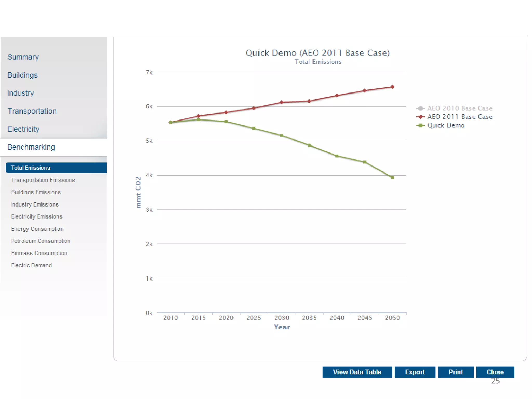Screen dimensions: 532x399
Task: Collapse the Benchmarking section
Action: [31, 147]
